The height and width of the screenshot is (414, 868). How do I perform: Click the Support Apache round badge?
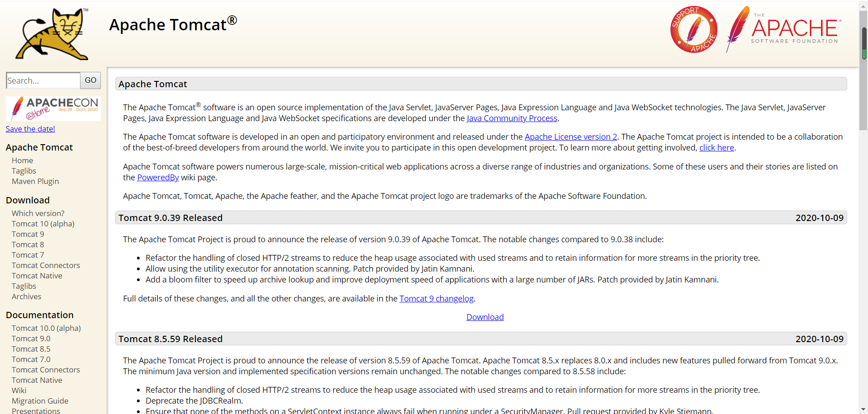point(694,29)
